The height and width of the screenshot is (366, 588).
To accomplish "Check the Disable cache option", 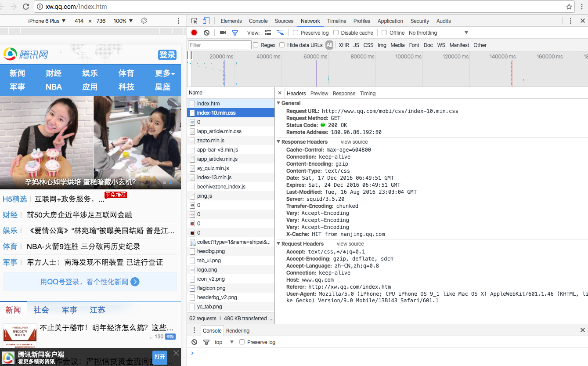I will click(336, 33).
